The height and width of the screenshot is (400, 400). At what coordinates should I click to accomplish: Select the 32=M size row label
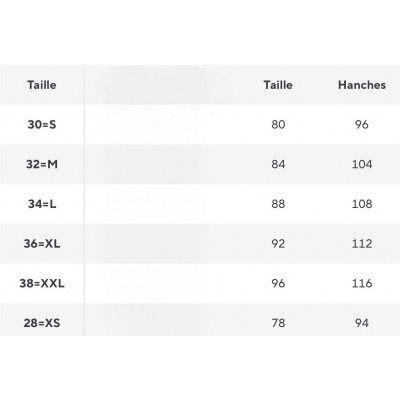tap(42, 164)
